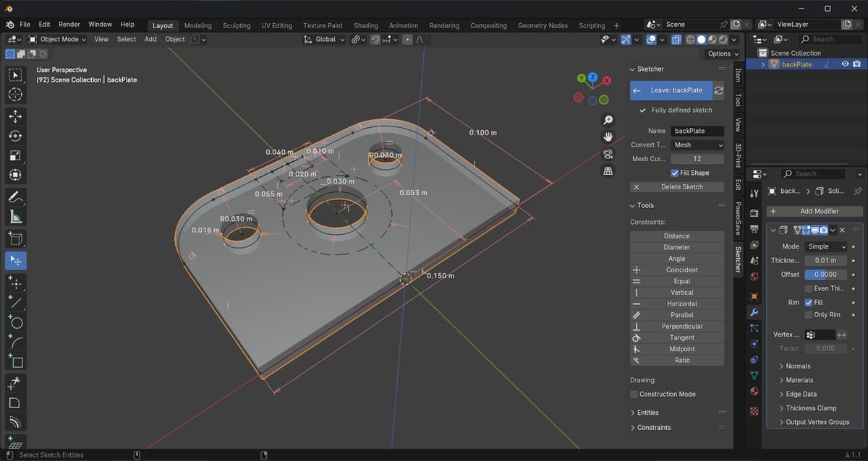Open the Object Mode dropdown
The width and height of the screenshot is (868, 461).
tap(57, 39)
